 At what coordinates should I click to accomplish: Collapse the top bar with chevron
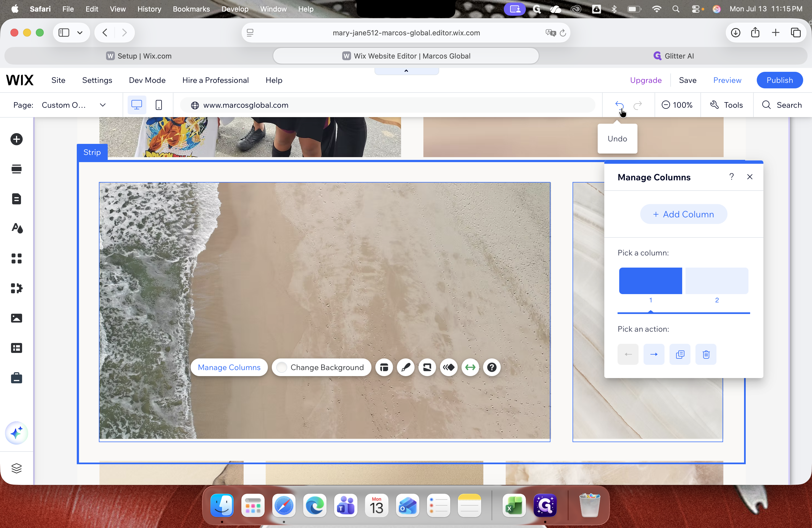(406, 71)
